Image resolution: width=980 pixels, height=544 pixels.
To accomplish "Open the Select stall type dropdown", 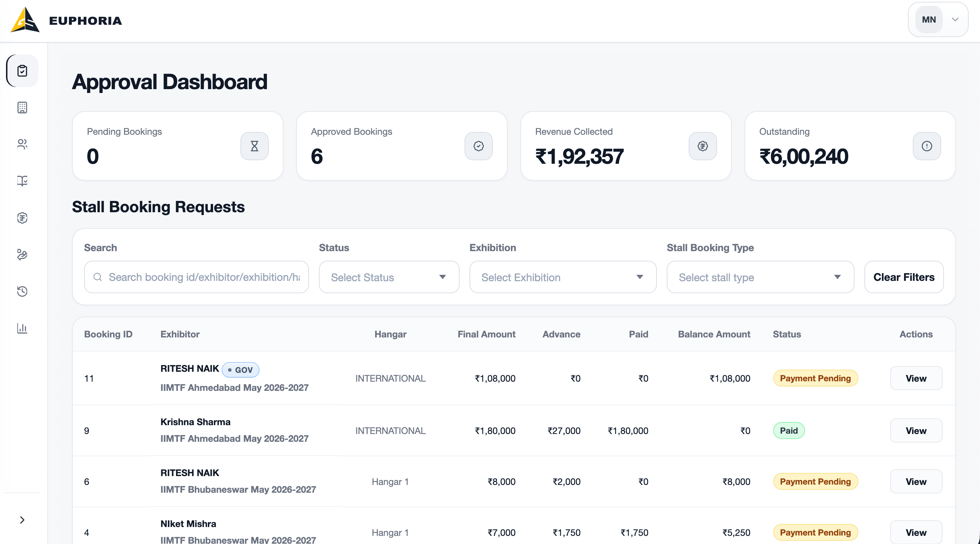I will point(760,277).
